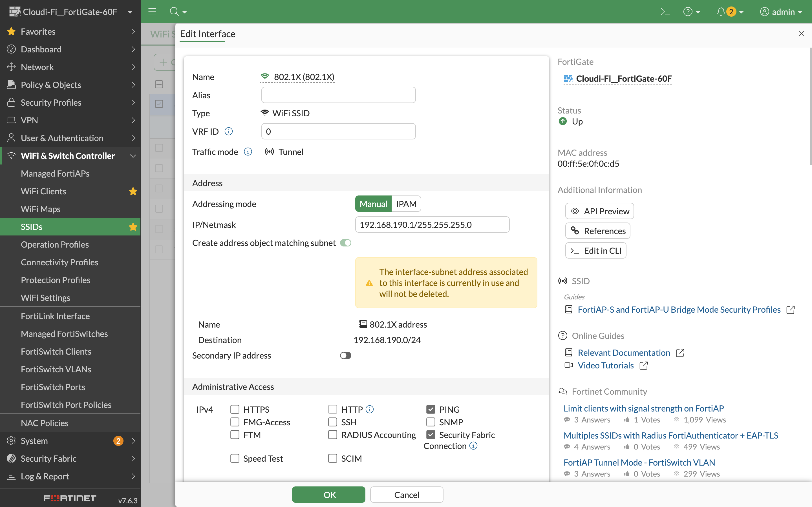812x507 pixels.
Task: Click OK to save interface changes
Action: [328, 495]
